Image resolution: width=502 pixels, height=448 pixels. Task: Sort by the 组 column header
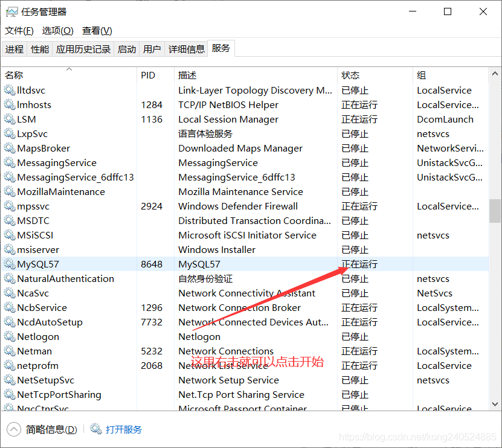click(451, 75)
